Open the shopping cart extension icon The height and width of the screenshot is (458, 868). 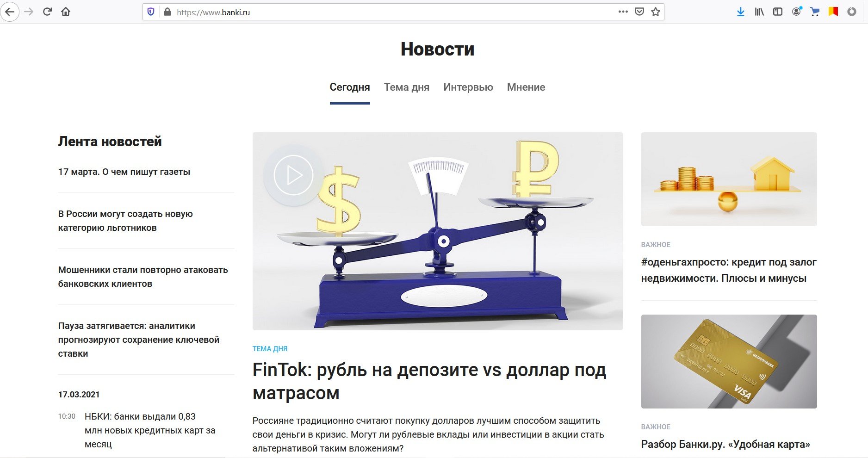[x=815, y=12]
